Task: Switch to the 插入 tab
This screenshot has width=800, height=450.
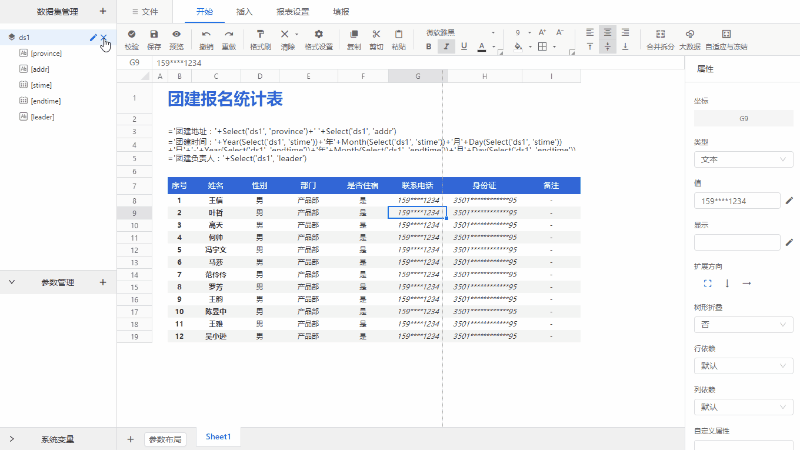Action: point(244,11)
